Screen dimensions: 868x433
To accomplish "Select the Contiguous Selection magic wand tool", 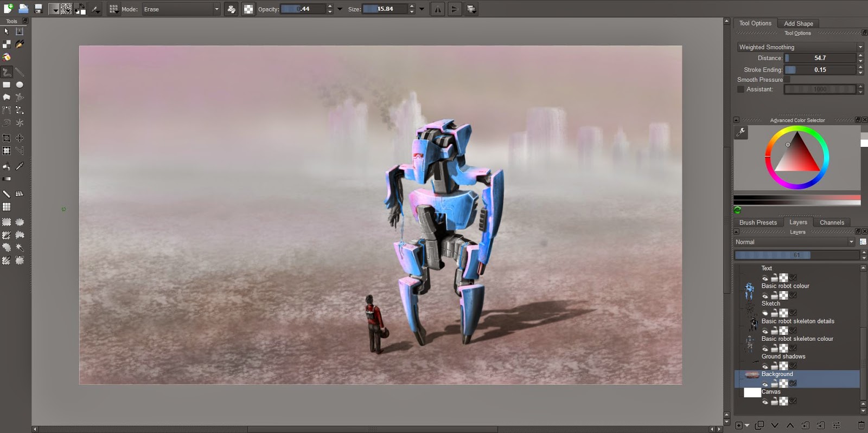I will coord(20,248).
